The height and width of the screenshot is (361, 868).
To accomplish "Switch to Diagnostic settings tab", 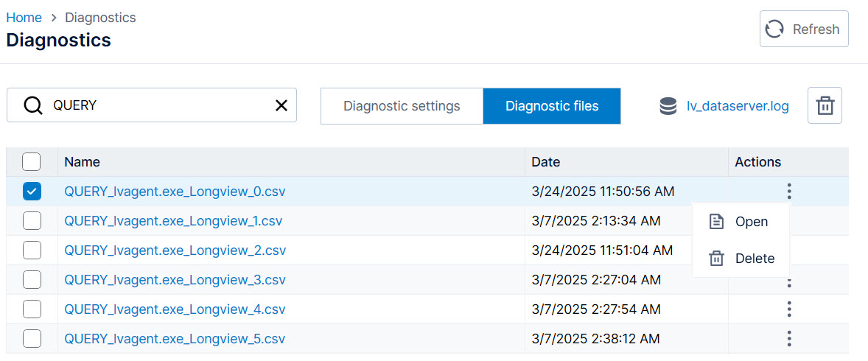I will (x=402, y=106).
